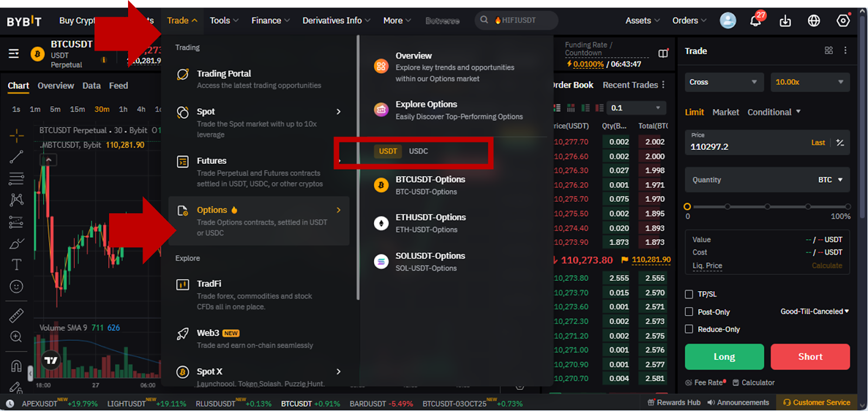Open the Assets dropdown in header
The height and width of the screenshot is (411, 868).
click(x=643, y=21)
